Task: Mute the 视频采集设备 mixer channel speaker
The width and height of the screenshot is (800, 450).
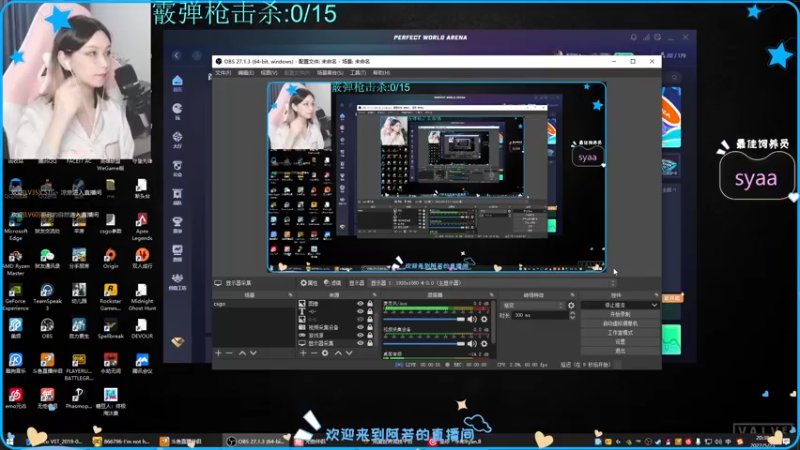Action: tap(472, 344)
